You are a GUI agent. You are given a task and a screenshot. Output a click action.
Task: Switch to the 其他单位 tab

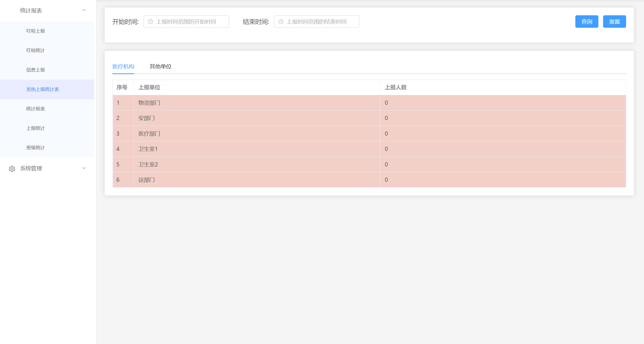pyautogui.click(x=161, y=67)
